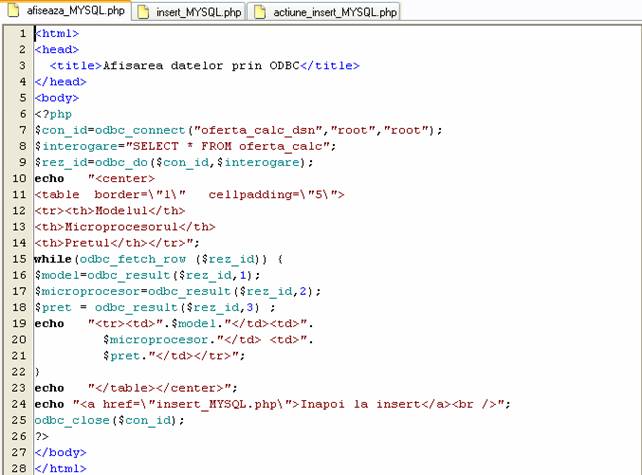This screenshot has height=475, width=642.
Task: Click the while keyword on line 15
Action: click(x=54, y=259)
